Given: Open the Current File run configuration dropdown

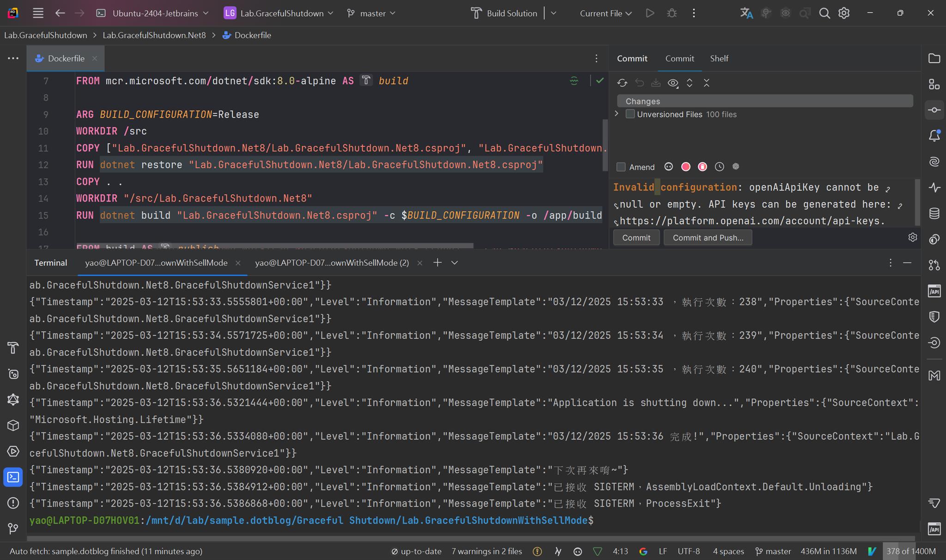Looking at the screenshot, I should 606,13.
